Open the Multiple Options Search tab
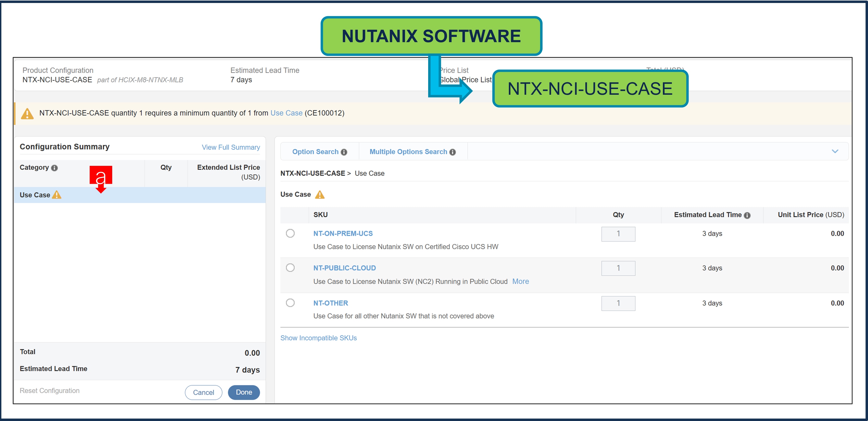The height and width of the screenshot is (421, 868). point(413,151)
